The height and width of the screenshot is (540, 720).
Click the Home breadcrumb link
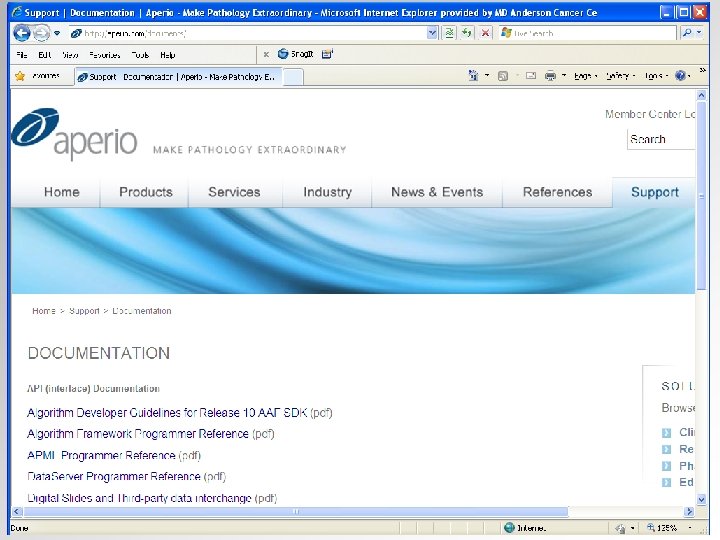pos(44,311)
